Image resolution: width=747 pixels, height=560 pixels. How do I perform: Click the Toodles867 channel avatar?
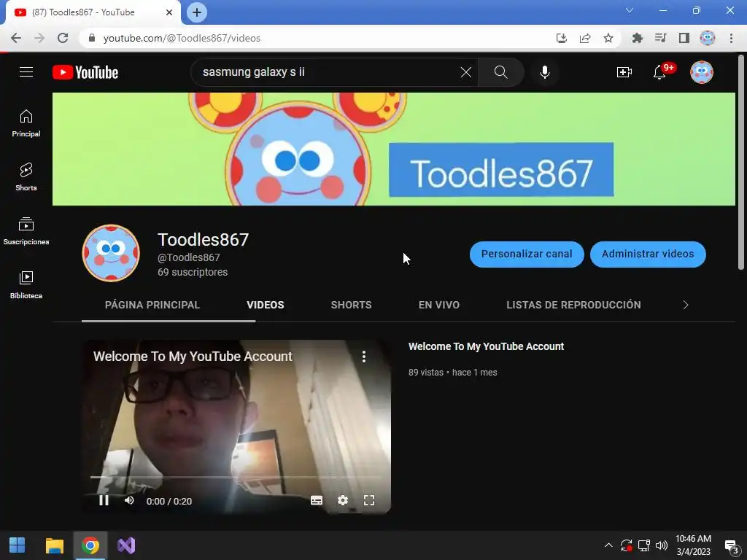pyautogui.click(x=111, y=253)
